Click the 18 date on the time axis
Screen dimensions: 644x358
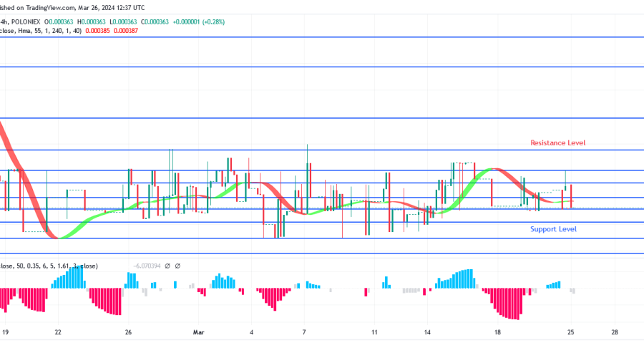pos(497,333)
